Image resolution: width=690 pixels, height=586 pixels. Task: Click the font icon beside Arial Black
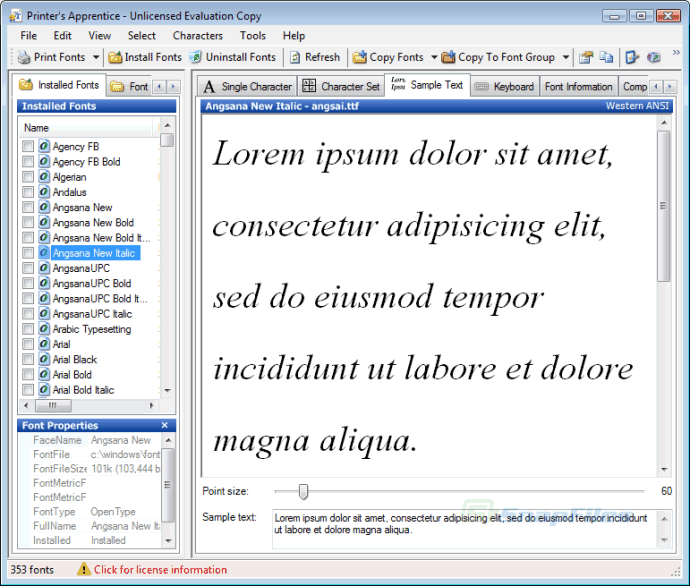click(44, 359)
